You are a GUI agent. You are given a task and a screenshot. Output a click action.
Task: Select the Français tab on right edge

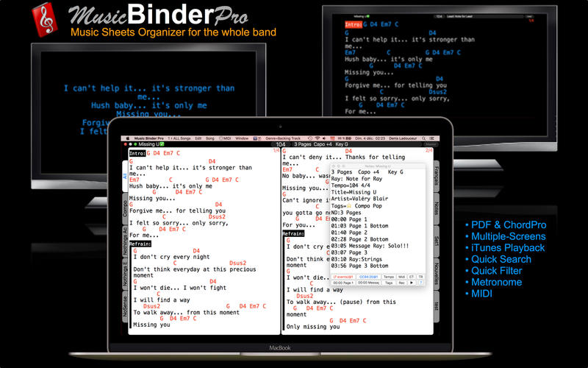pos(436,176)
